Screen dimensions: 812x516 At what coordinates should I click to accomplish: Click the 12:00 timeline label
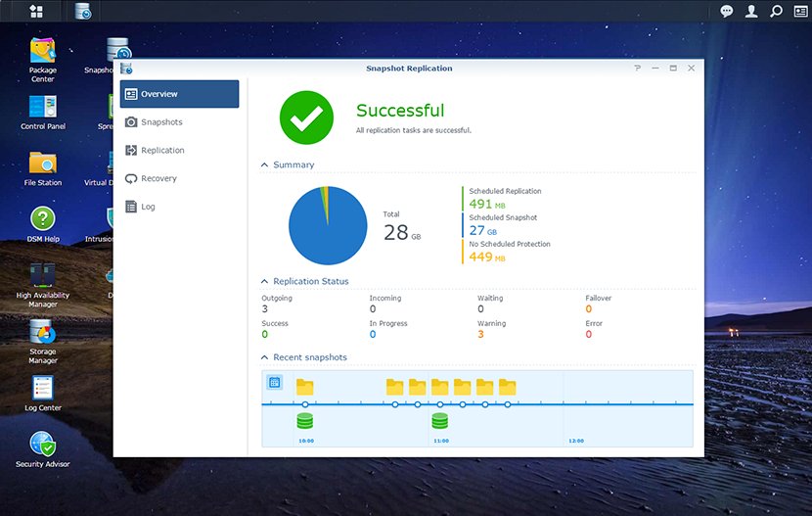[576, 441]
